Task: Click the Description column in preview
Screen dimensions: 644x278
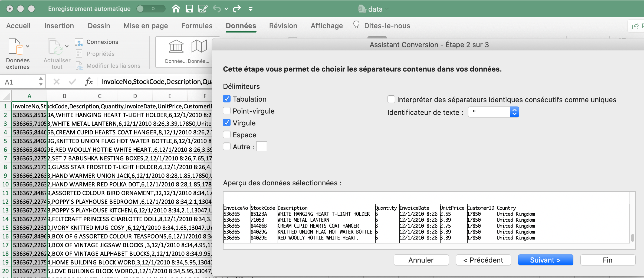Action: (x=326, y=223)
